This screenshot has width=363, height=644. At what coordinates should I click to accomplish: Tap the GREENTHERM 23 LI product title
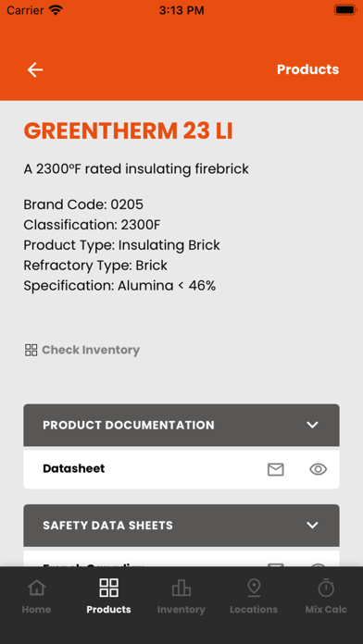pyautogui.click(x=129, y=131)
